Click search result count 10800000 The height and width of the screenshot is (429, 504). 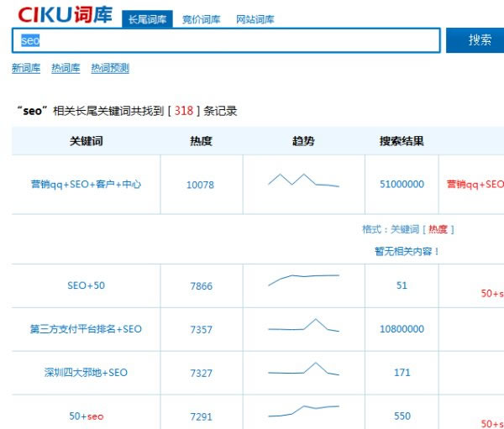402,330
